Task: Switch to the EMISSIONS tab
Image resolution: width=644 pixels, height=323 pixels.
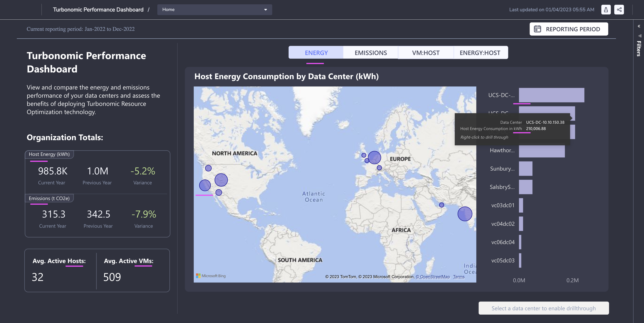Action: click(370, 53)
